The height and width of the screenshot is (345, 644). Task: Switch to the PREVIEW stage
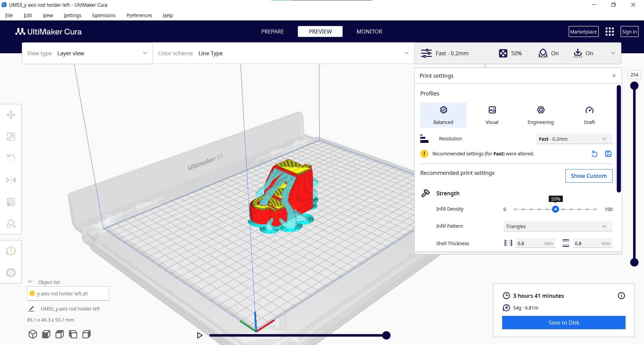(x=320, y=31)
